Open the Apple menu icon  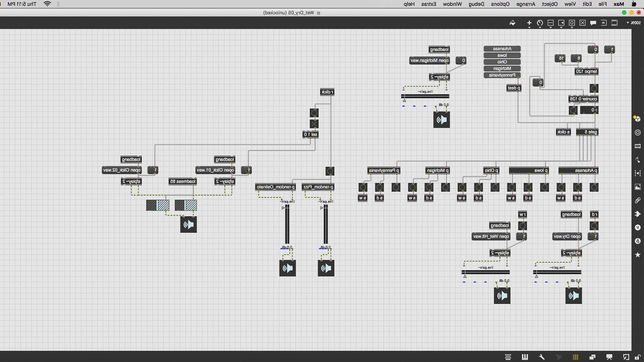click(x=634, y=4)
